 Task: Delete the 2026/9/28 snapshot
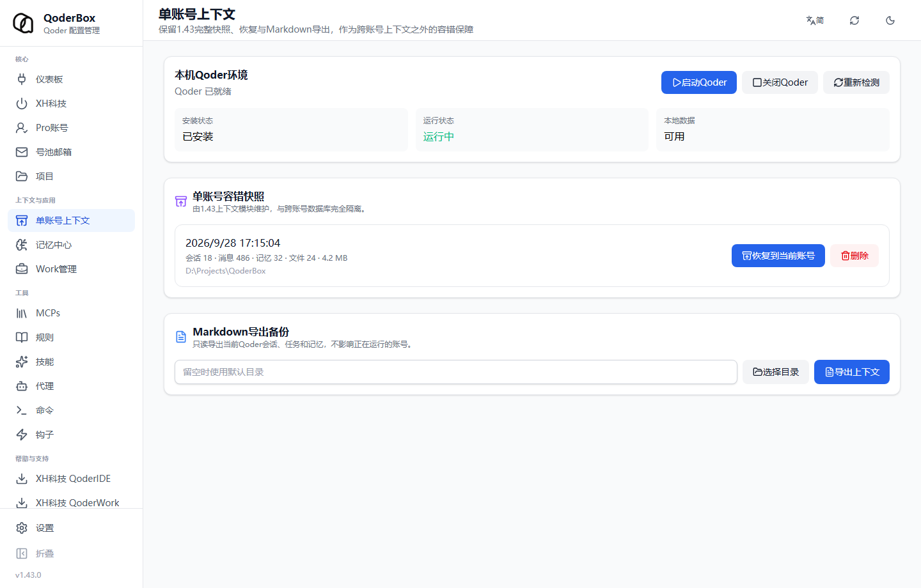click(854, 256)
